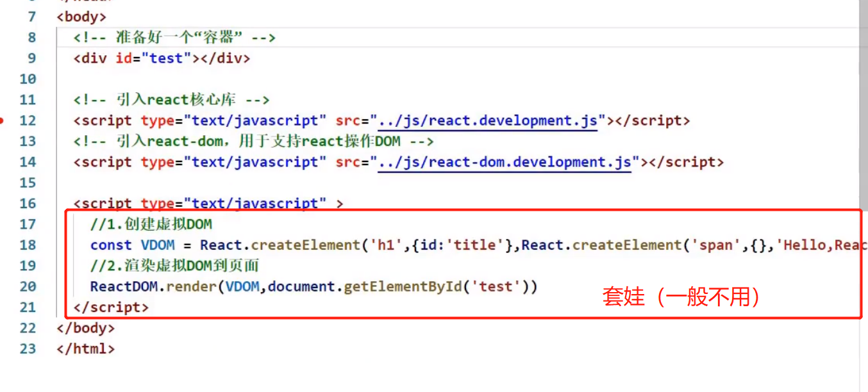This screenshot has height=392, width=868.
Task: Click line number 18 in the gutter
Action: coord(28,245)
